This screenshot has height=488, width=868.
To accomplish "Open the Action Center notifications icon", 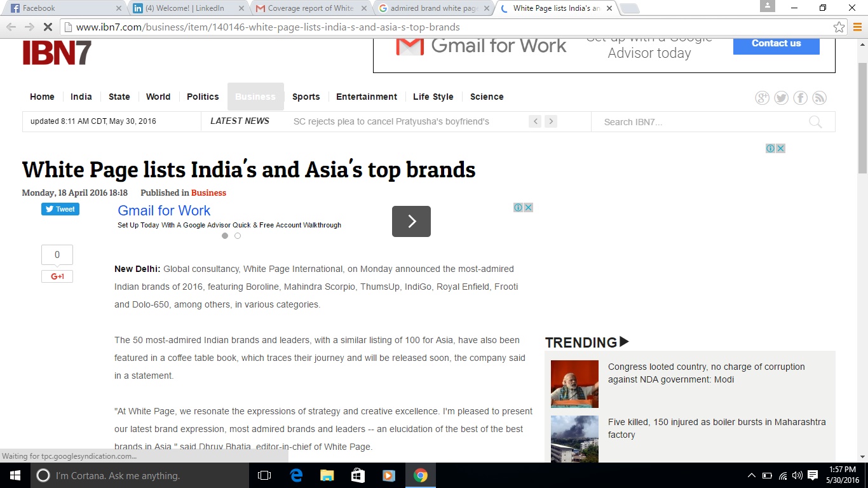I will [813, 475].
